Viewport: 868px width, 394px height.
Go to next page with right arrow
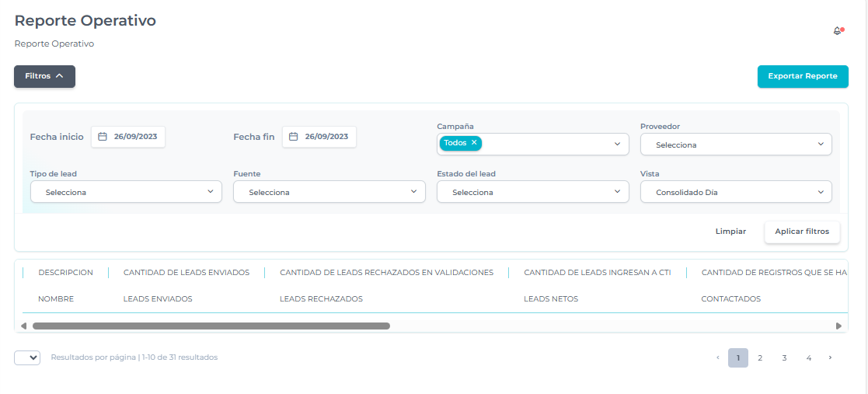tap(830, 357)
